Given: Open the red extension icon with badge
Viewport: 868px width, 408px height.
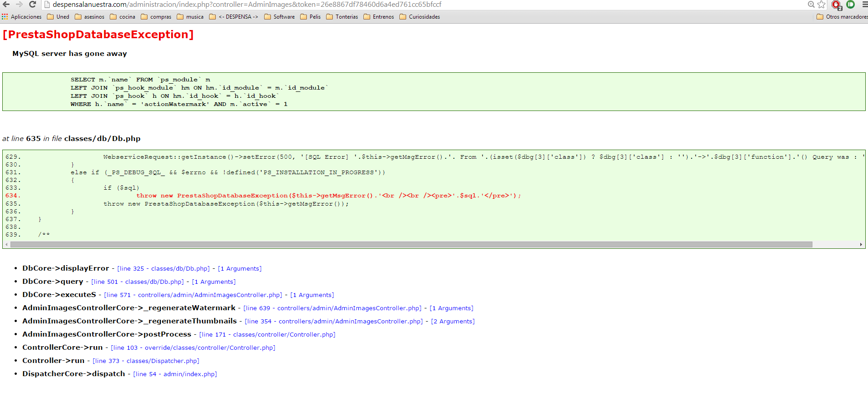Looking at the screenshot, I should coord(836,5).
